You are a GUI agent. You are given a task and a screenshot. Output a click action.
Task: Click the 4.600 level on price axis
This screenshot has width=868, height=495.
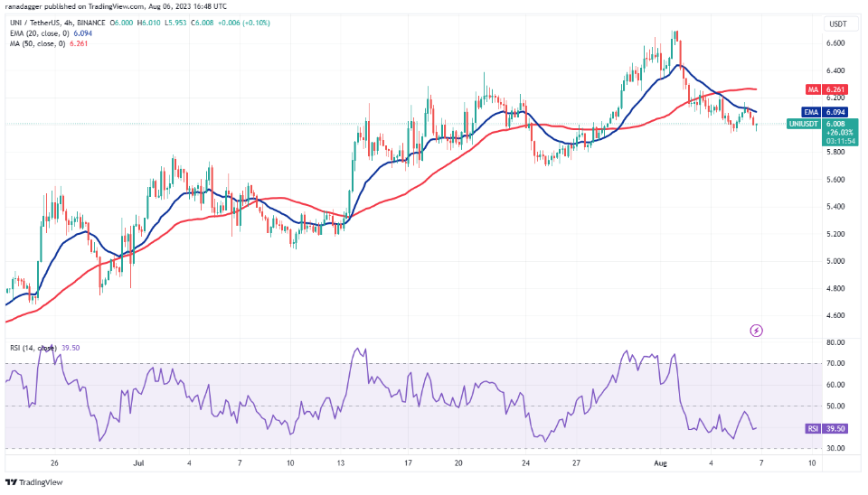coord(835,315)
